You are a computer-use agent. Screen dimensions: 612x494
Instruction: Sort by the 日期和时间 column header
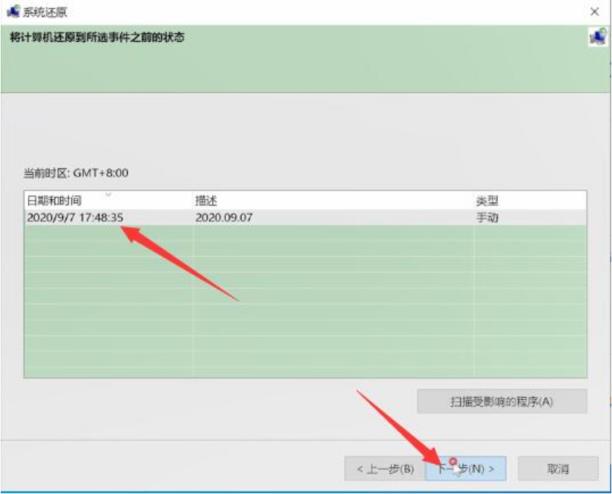click(x=109, y=201)
